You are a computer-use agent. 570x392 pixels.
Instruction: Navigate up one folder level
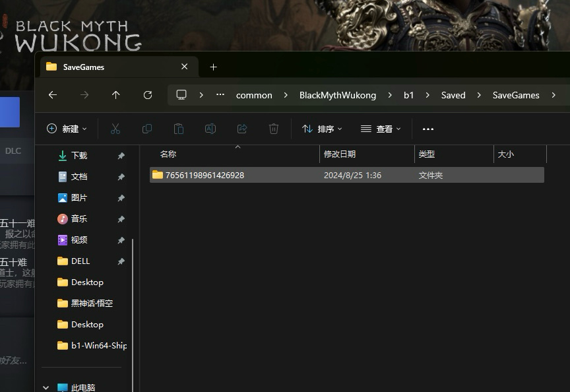(x=115, y=95)
